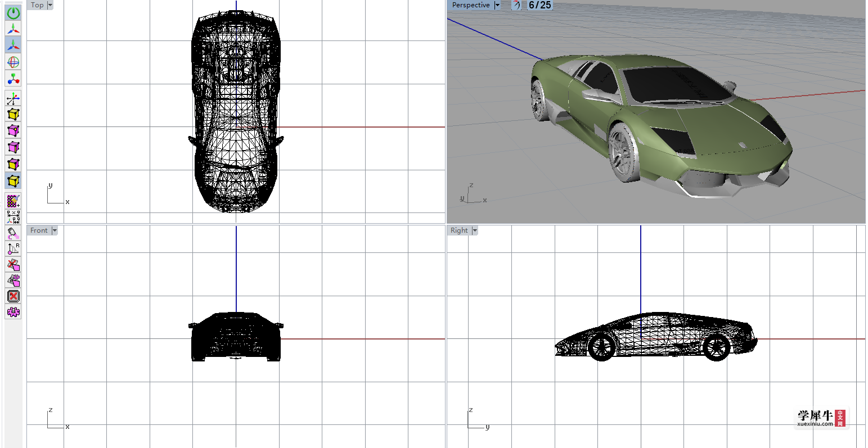Image resolution: width=868 pixels, height=448 pixels.
Task: Select the cube with magenta top face icon
Action: tap(14, 164)
